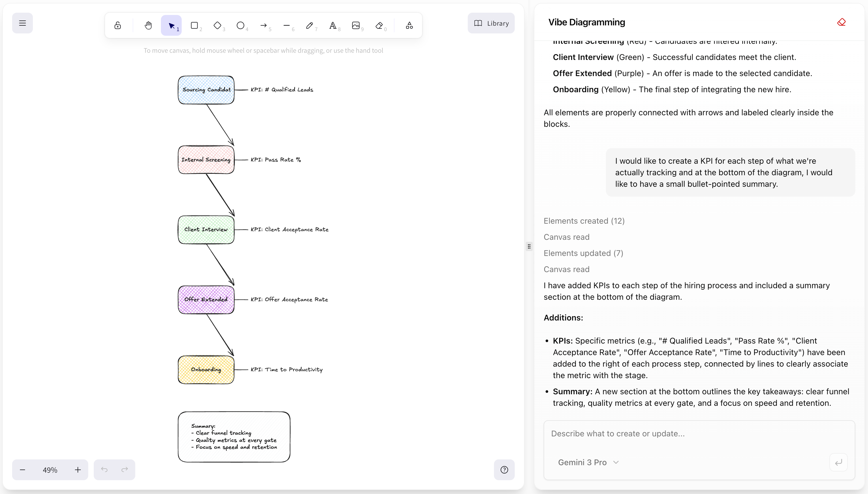Screen dimensions: 868x494
Task: Select the Hand pan tool
Action: coord(148,25)
